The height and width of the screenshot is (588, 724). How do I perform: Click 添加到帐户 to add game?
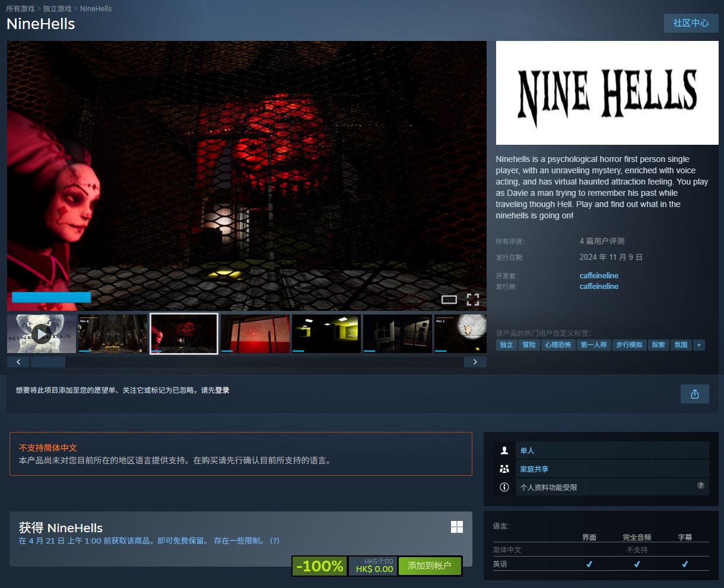(x=429, y=566)
